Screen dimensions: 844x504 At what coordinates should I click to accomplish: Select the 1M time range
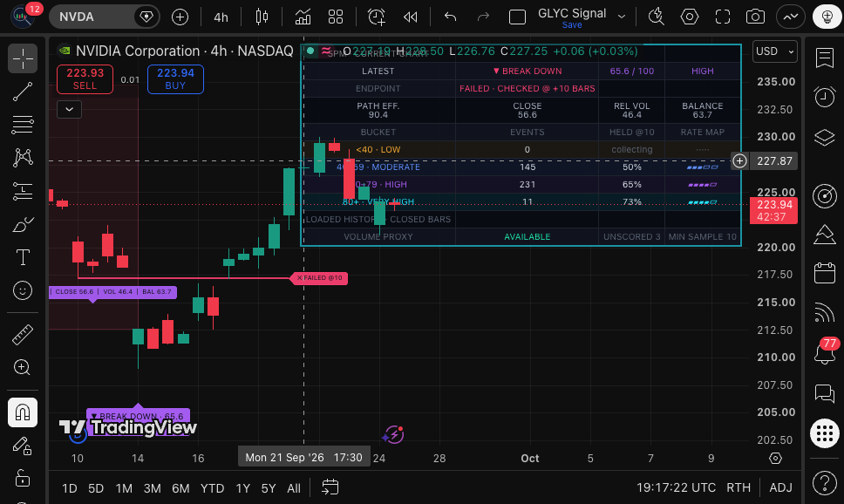pyautogui.click(x=124, y=488)
